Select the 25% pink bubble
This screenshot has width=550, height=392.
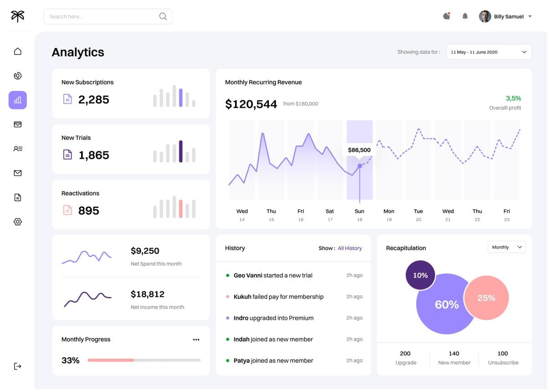(487, 298)
